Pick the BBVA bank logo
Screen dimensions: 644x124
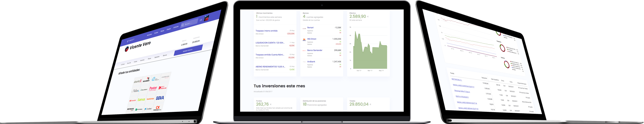[160, 98]
